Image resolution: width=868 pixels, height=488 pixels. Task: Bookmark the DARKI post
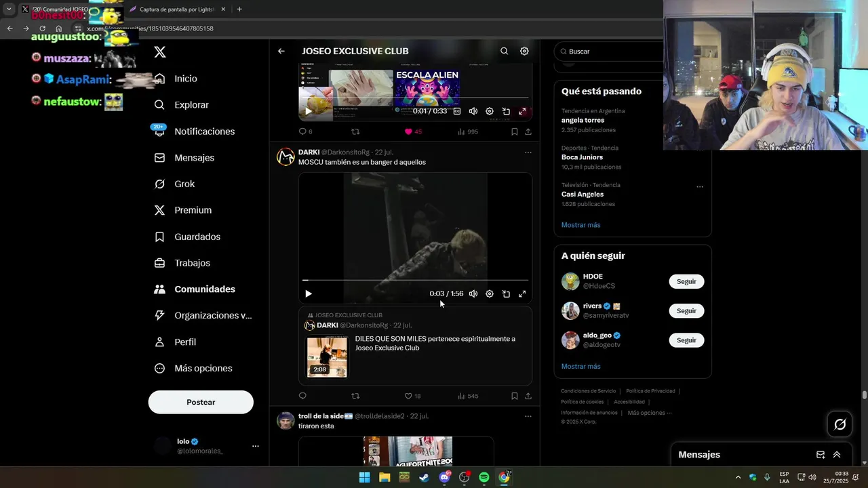[514, 396]
